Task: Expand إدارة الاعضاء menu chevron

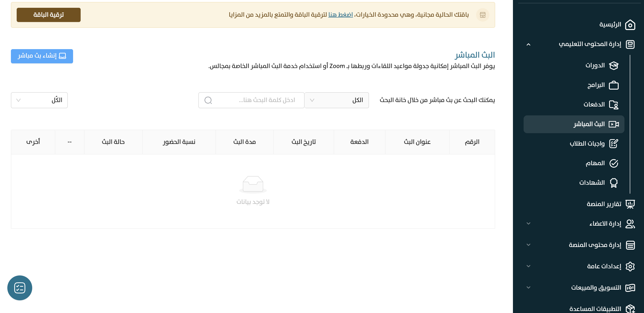Action: coord(528,223)
